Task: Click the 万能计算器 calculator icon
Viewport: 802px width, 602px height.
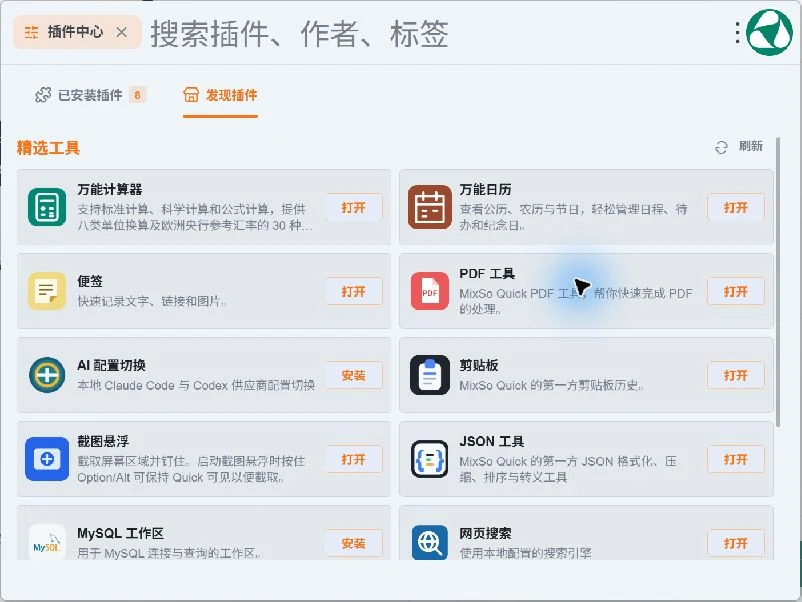Action: 47,207
